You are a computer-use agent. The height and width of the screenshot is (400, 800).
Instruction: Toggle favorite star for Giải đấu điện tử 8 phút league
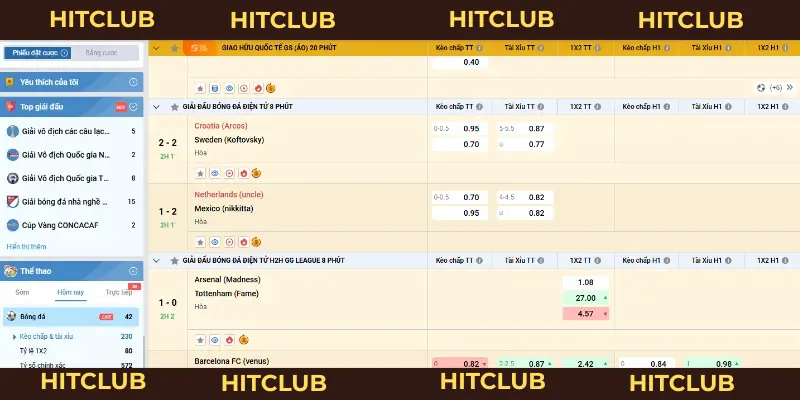(x=174, y=107)
